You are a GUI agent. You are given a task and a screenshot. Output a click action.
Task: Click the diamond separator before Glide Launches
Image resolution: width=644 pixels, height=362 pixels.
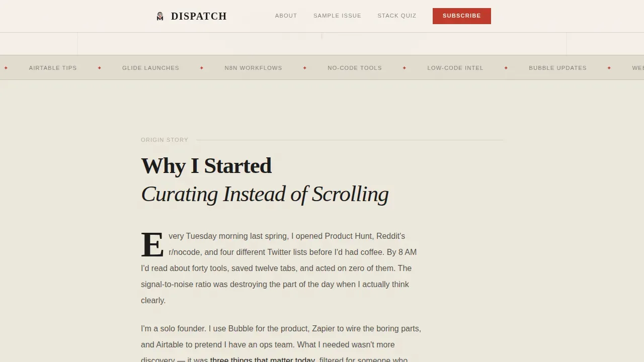pos(100,68)
